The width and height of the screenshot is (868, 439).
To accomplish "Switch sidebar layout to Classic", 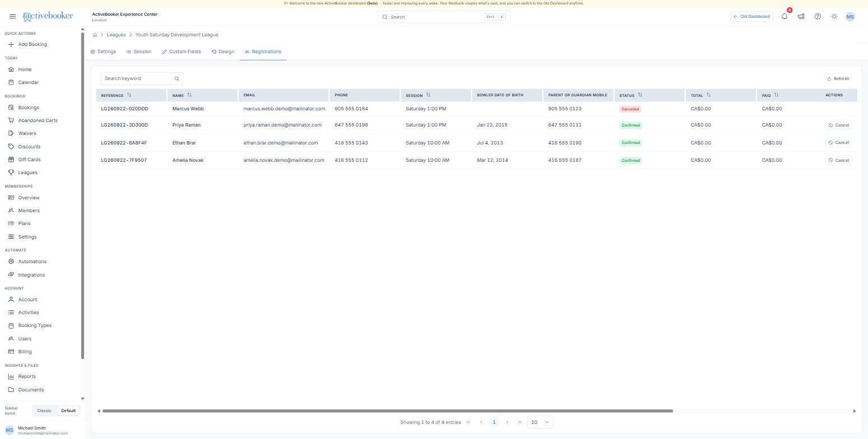I will 44,410.
